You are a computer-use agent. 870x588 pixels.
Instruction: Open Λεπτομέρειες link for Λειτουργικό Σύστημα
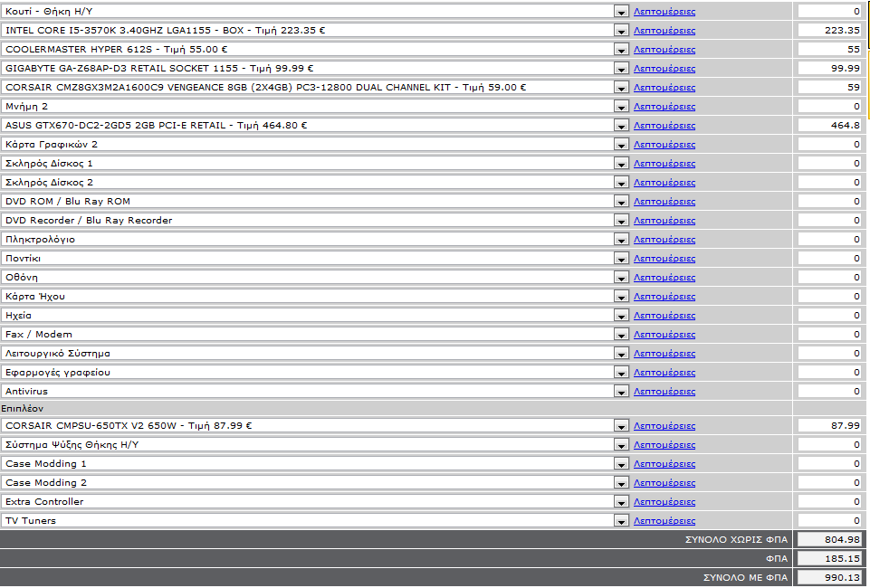pyautogui.click(x=664, y=354)
